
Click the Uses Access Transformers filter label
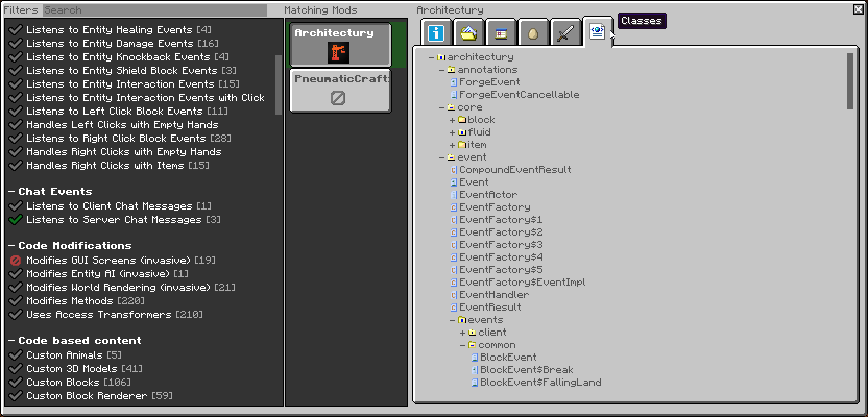(99, 314)
